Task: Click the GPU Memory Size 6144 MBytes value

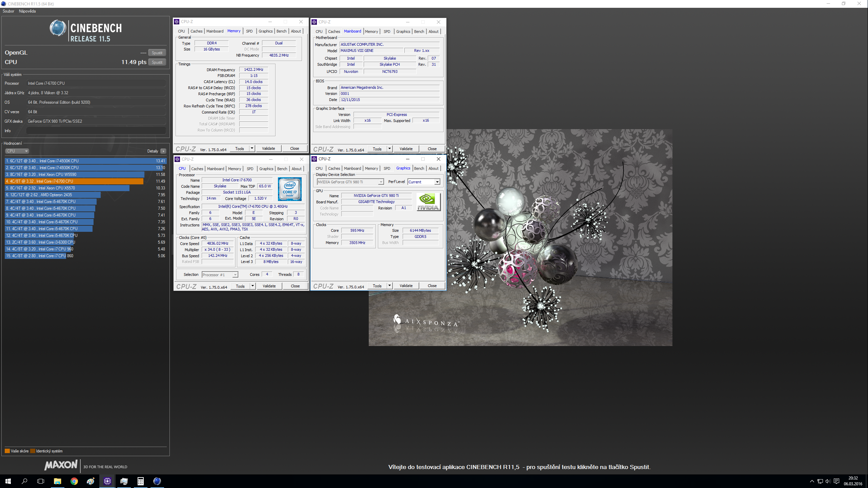Action: coord(420,230)
